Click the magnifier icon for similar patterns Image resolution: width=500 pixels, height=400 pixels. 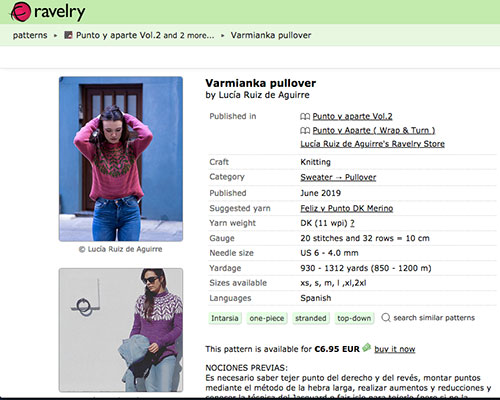tap(386, 318)
